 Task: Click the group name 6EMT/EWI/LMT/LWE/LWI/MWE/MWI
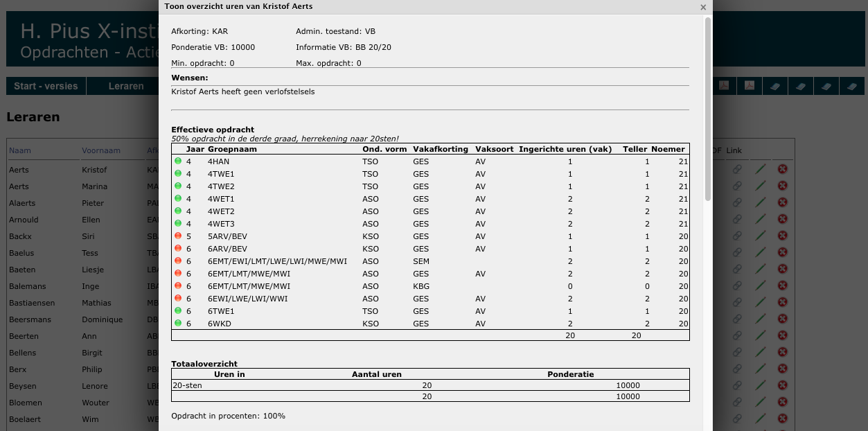(277, 261)
